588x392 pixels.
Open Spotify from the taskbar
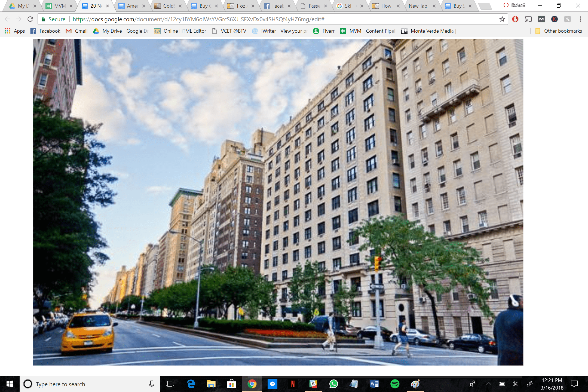point(395,384)
